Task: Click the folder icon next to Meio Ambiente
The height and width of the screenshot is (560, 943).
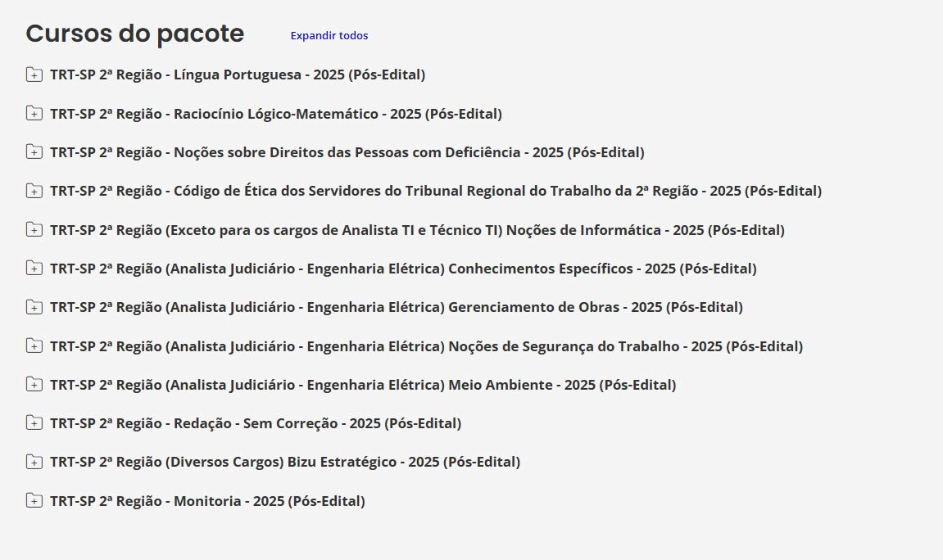Action: [x=34, y=385]
